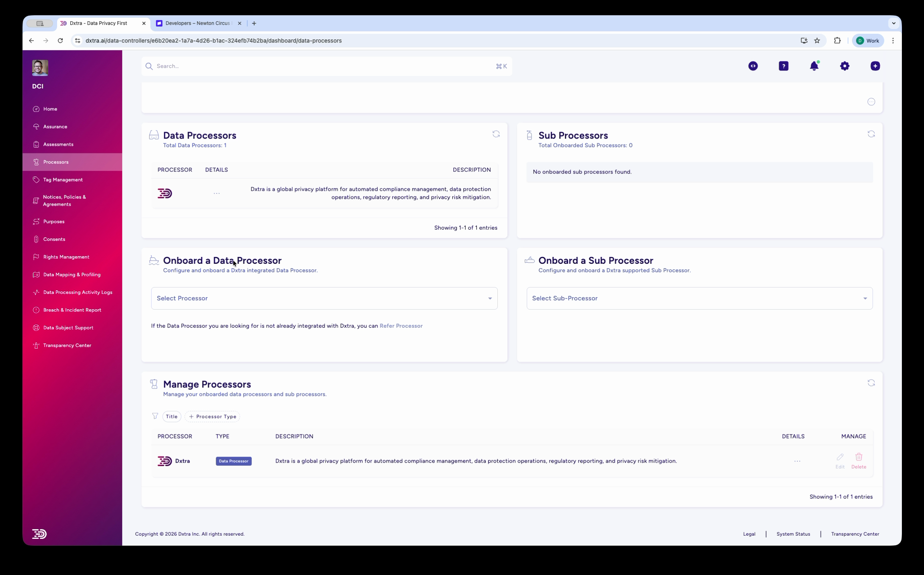924x575 pixels.
Task: Click the plus icon to create new item
Action: tap(875, 66)
